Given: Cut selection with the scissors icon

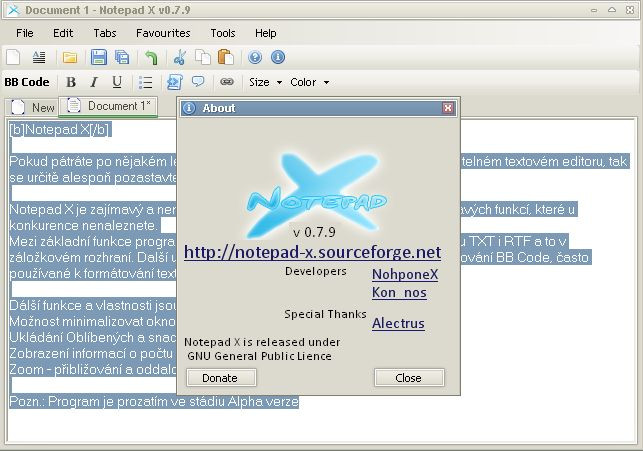Looking at the screenshot, I should (180, 57).
